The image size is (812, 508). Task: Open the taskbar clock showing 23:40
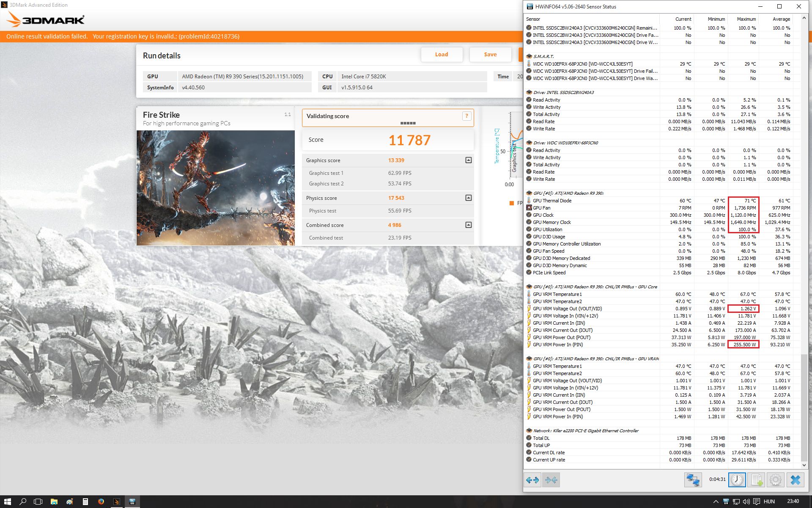click(x=793, y=501)
